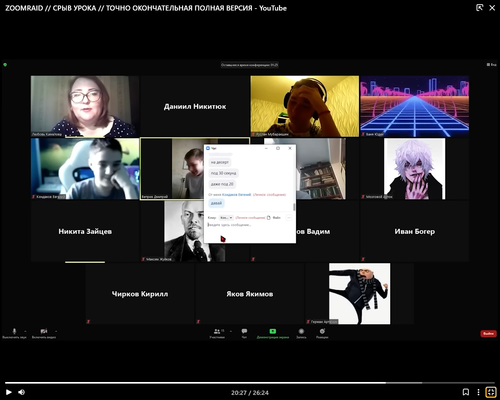Select the neon grid background participant tile
Viewport: 500px width, 400px height.
[415, 106]
